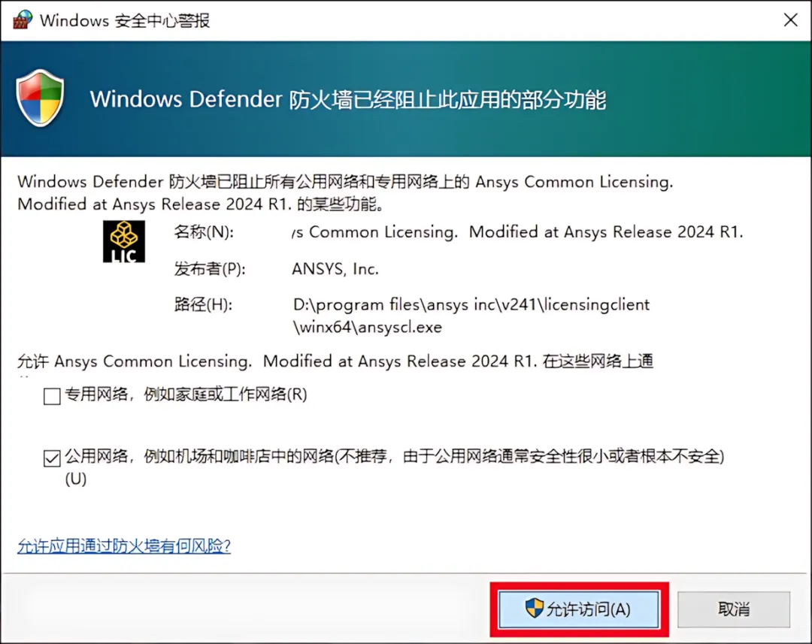Click the Windows Defender shield icon in banner
The image size is (812, 644).
coord(41,98)
